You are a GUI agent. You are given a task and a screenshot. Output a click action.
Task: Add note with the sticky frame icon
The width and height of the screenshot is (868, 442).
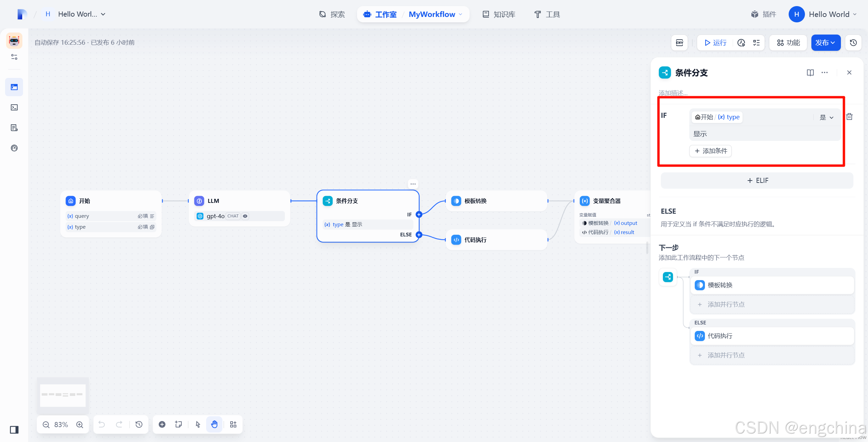coord(178,424)
